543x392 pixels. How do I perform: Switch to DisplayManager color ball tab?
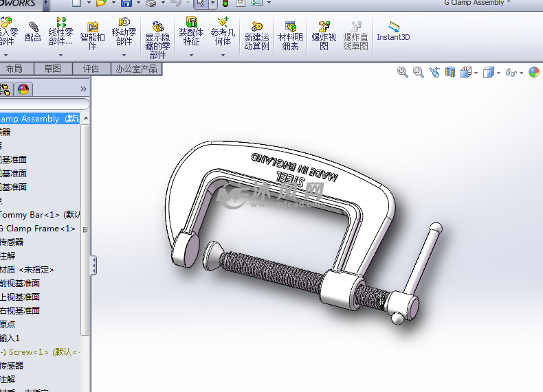coord(23,89)
